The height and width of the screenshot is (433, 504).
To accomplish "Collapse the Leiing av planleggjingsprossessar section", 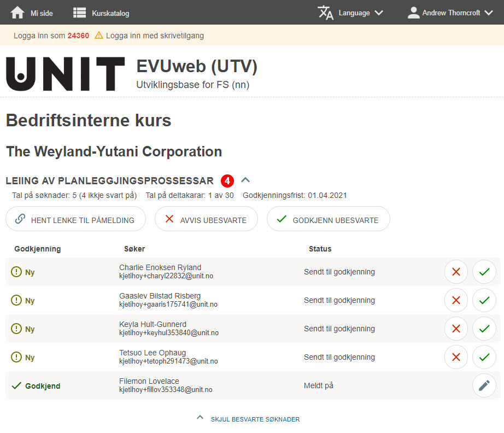I will (245, 180).
